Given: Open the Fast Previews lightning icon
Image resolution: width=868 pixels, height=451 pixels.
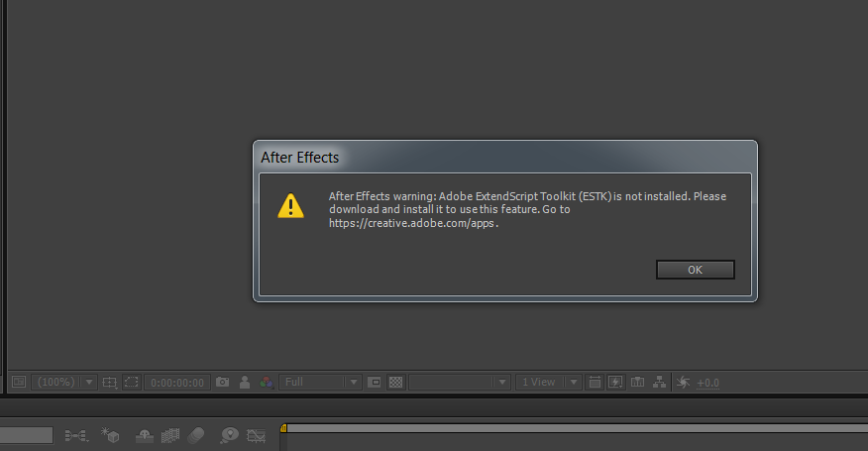Looking at the screenshot, I should coord(615,383).
